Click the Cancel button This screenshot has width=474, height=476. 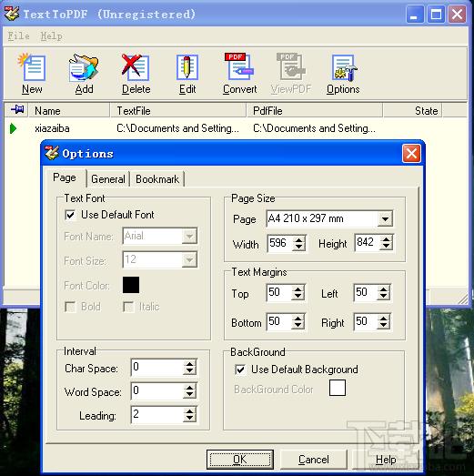coord(314,460)
